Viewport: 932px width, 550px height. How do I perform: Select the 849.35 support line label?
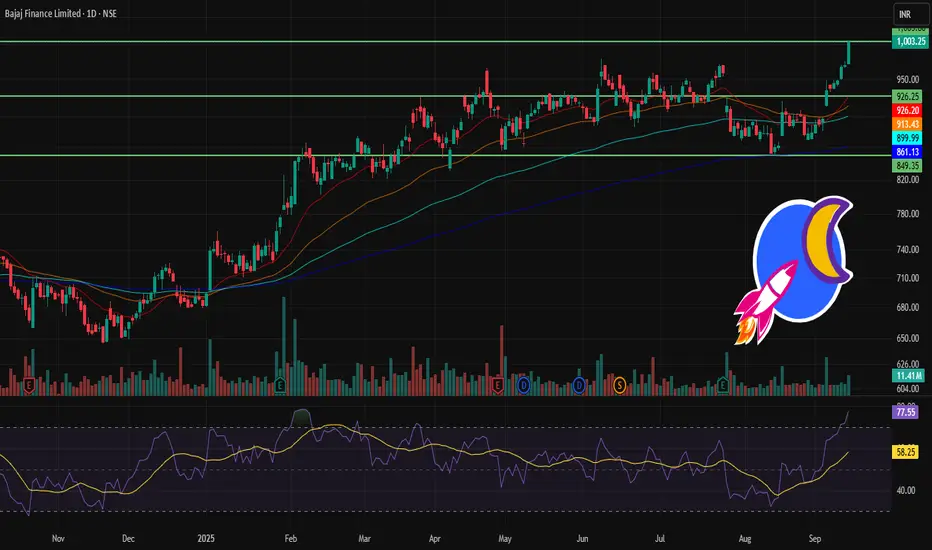point(907,165)
